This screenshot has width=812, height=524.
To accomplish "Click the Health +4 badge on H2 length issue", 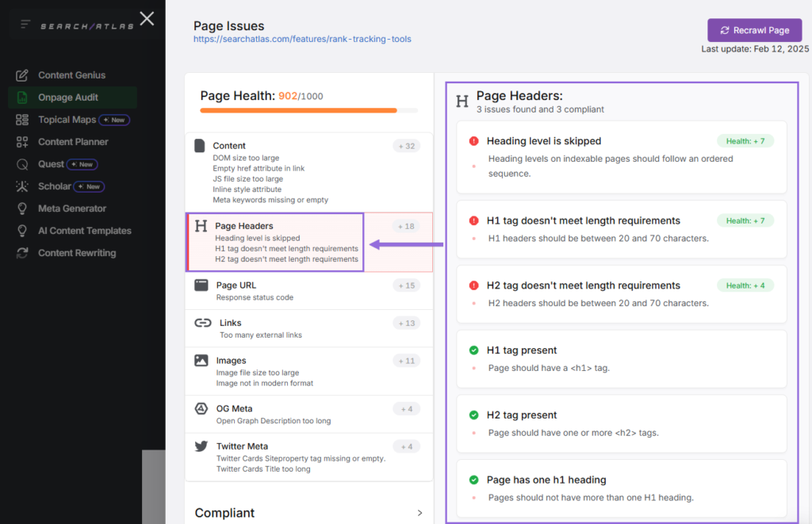I will [745, 285].
